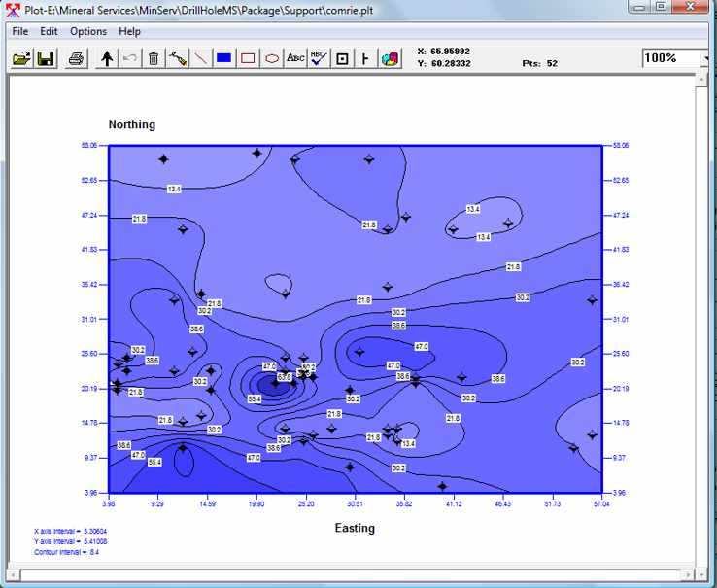The image size is (717, 588).
Task: Click the ABC spell check icon
Action: 319,58
